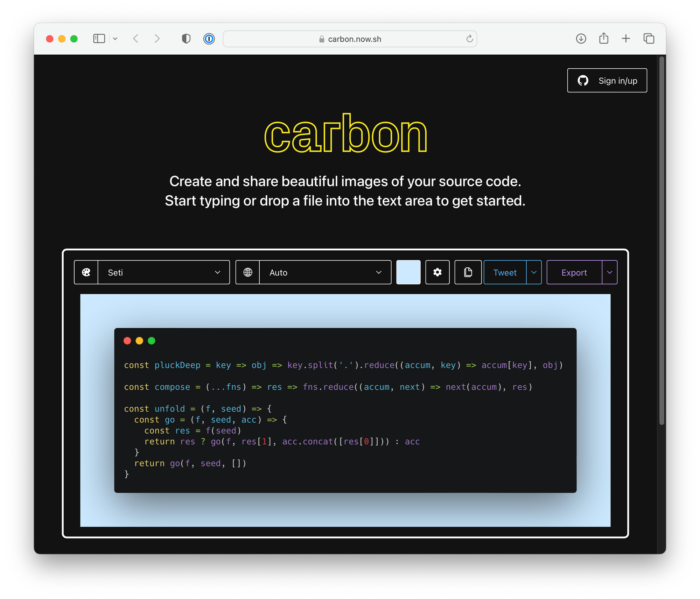700x599 pixels.
Task: Click the page vertical scrollbar
Action: pyautogui.click(x=661, y=241)
